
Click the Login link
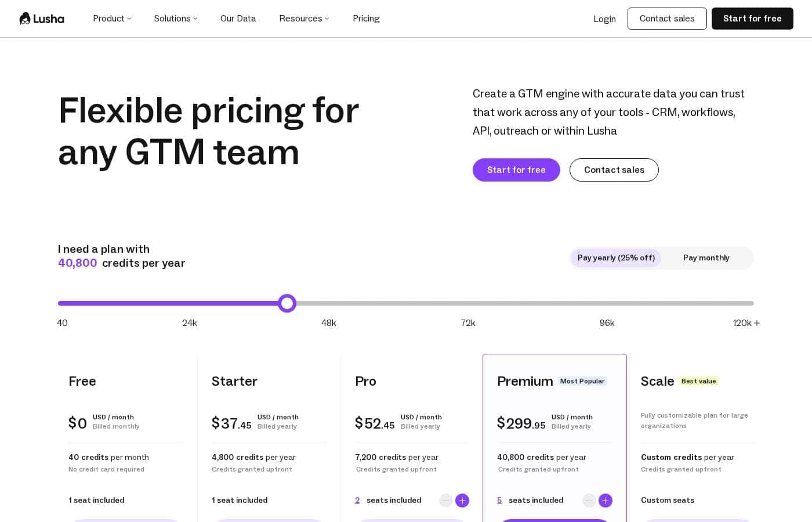604,19
